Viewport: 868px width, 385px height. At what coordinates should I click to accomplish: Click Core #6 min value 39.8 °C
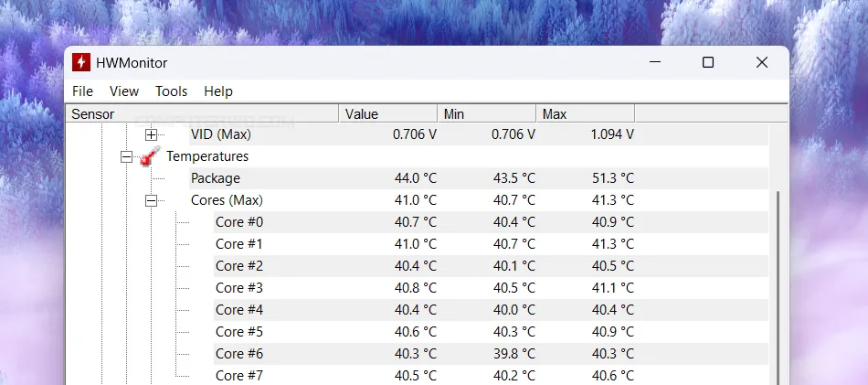point(514,353)
